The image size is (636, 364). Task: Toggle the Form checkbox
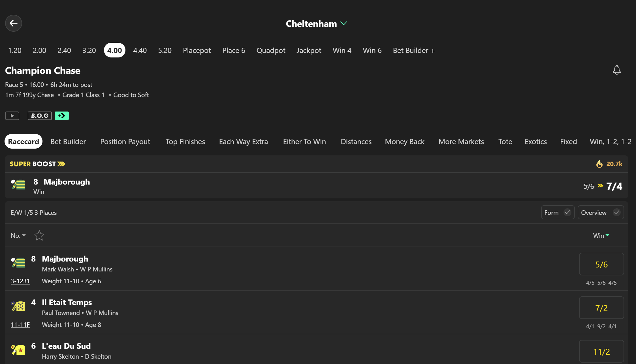point(558,213)
